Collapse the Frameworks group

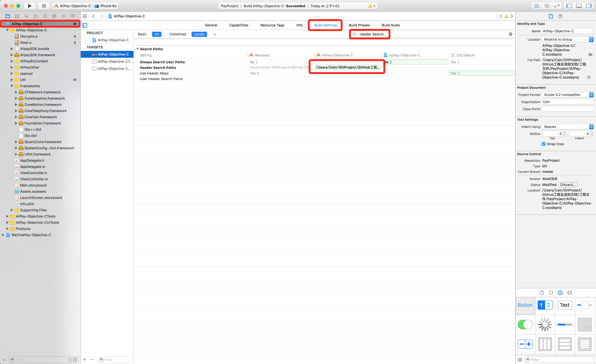[x=12, y=86]
